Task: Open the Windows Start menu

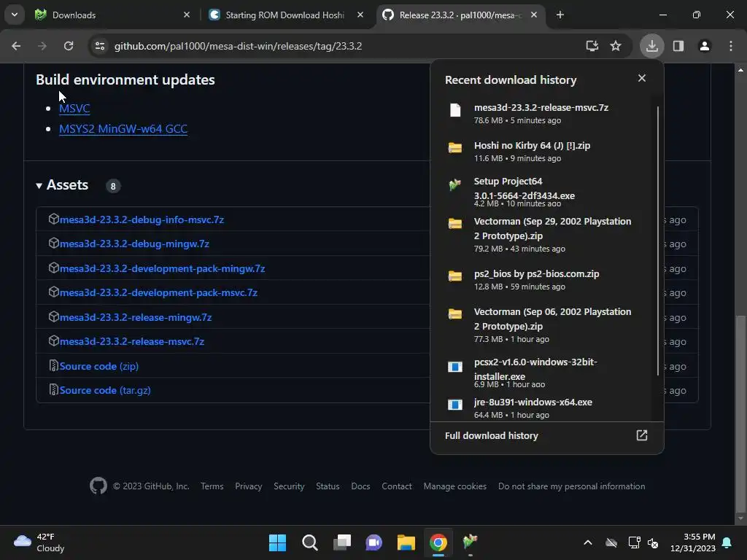Action: (x=277, y=542)
